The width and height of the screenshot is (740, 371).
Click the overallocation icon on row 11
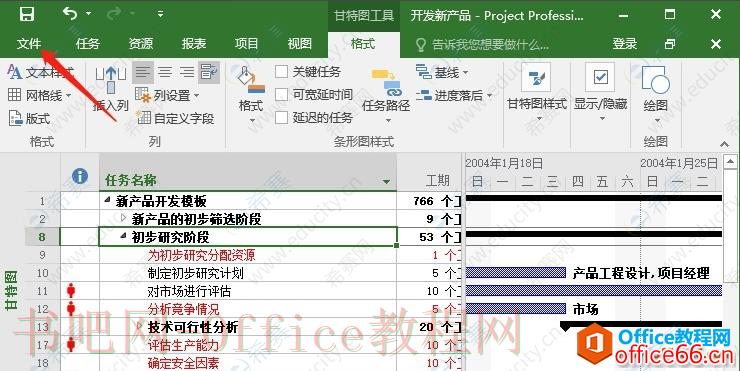71,291
